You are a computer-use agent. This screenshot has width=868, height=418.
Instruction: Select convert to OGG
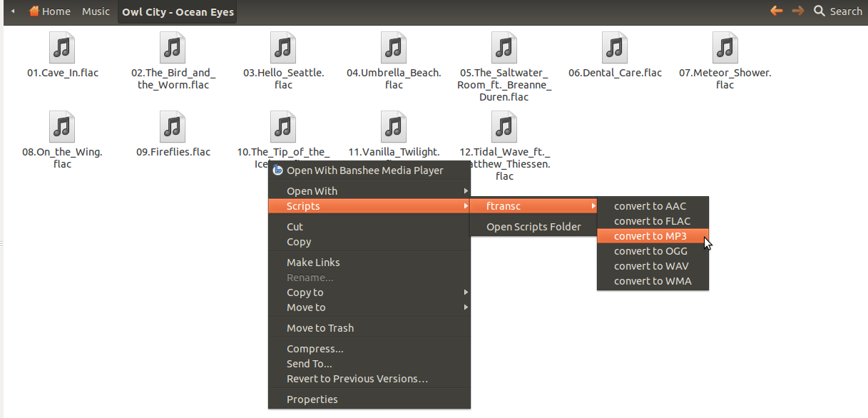[653, 251]
